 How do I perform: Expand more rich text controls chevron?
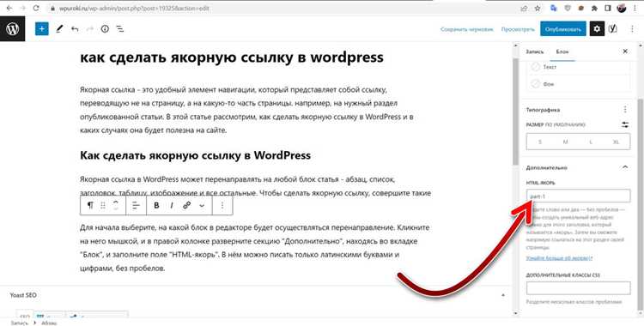[x=202, y=205]
